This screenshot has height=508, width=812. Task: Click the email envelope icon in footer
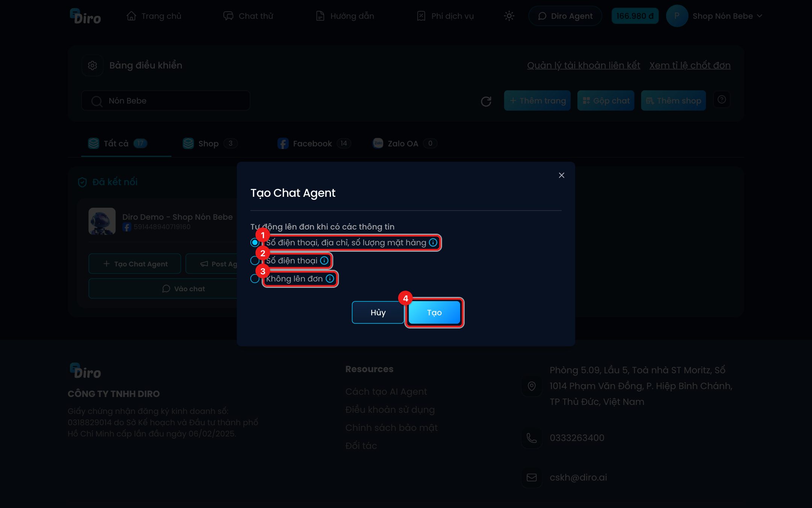(x=532, y=478)
